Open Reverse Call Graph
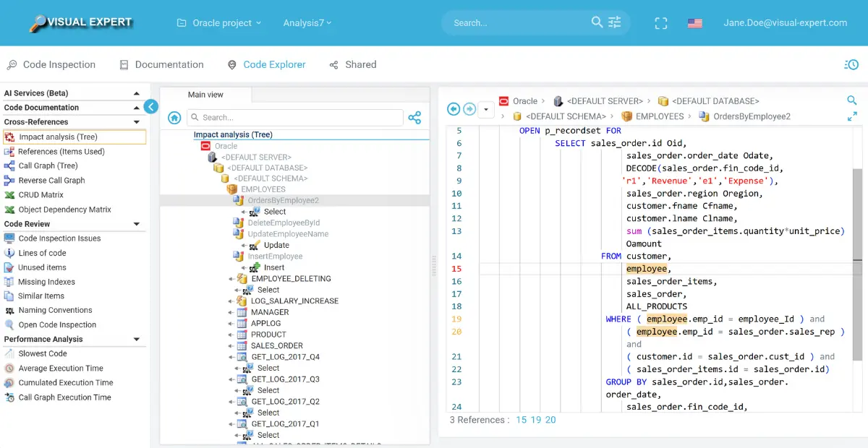 point(44,180)
